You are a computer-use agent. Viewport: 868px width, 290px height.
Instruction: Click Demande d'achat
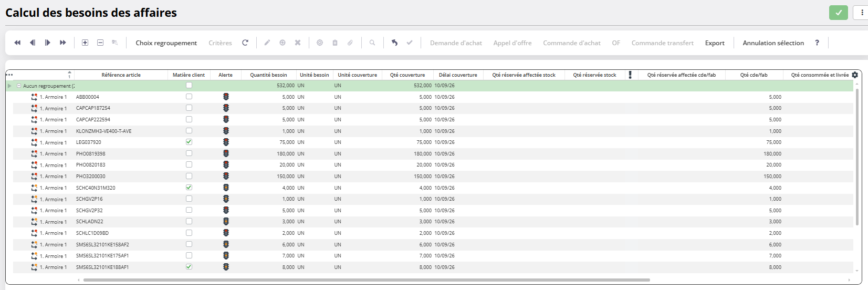coord(456,43)
